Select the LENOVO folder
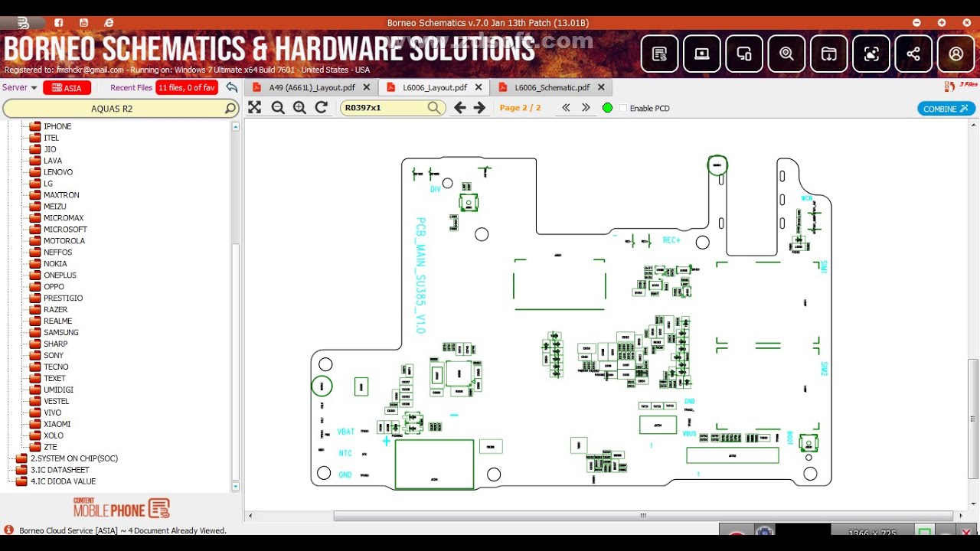 point(58,172)
